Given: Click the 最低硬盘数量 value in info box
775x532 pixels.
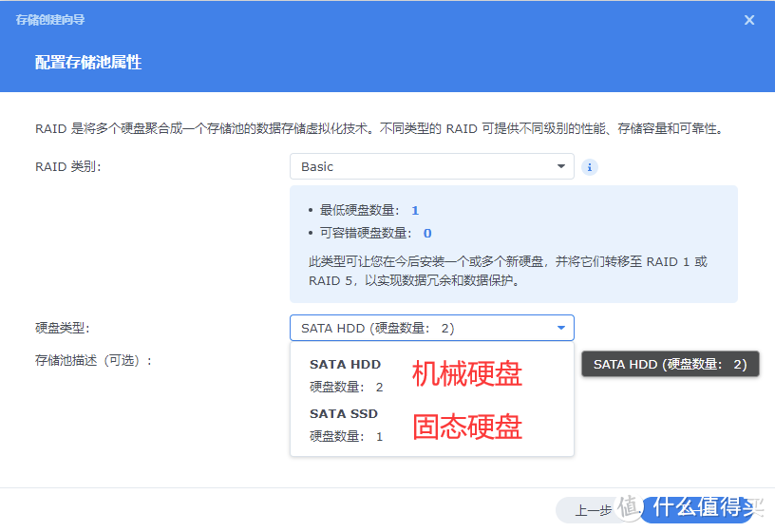Looking at the screenshot, I should click(x=415, y=210).
